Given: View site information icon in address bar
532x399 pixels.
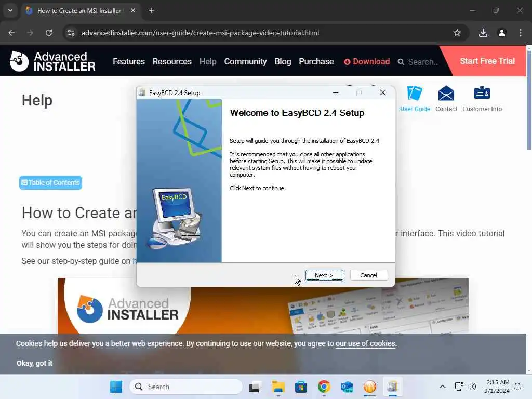Looking at the screenshot, I should (71, 33).
